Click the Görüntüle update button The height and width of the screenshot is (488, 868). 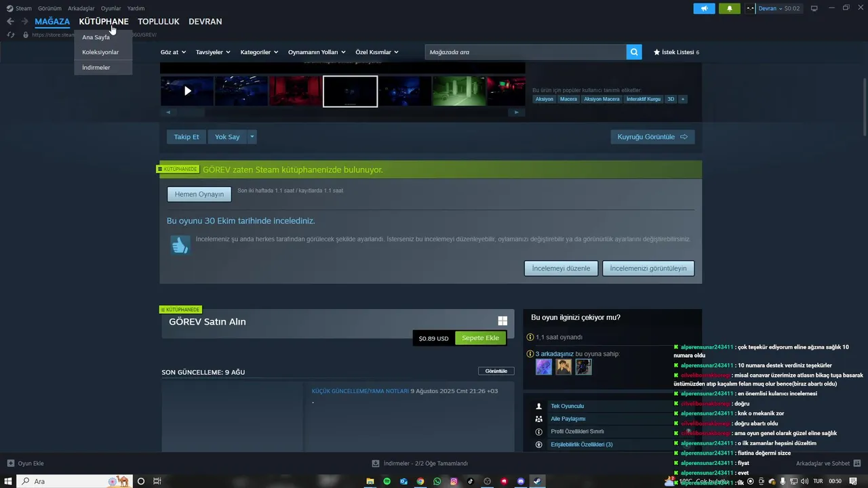(x=496, y=371)
